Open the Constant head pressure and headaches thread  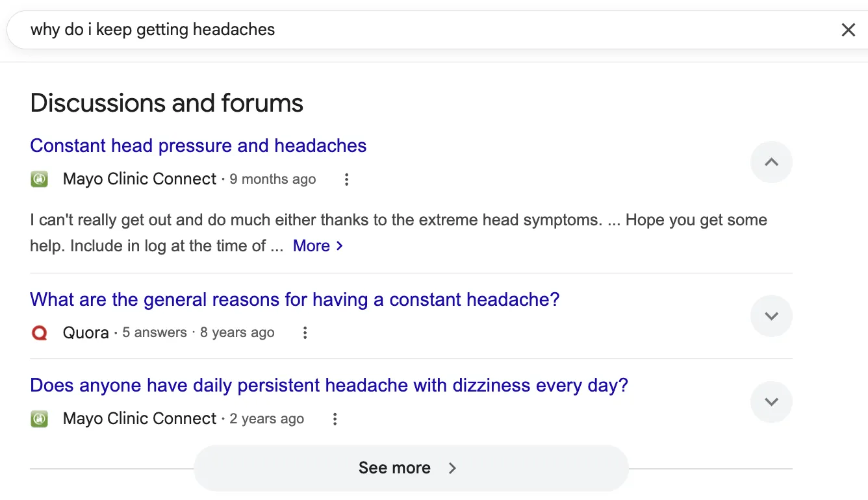coord(198,145)
